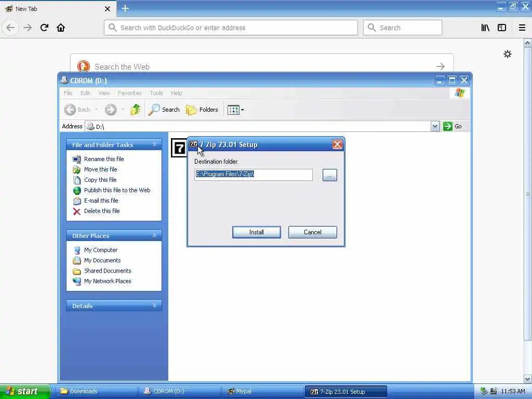
Task: Toggle the Folders pane button
Action: click(x=202, y=110)
